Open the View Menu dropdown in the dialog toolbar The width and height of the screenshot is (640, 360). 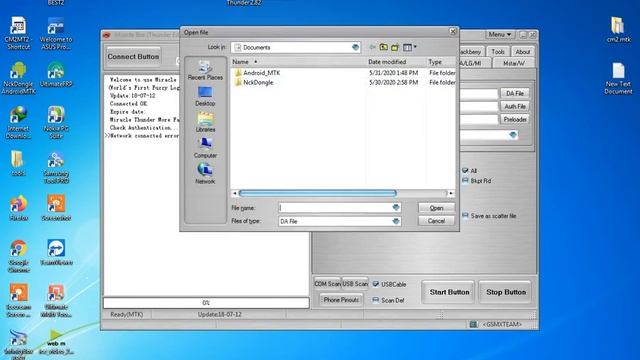coord(409,47)
